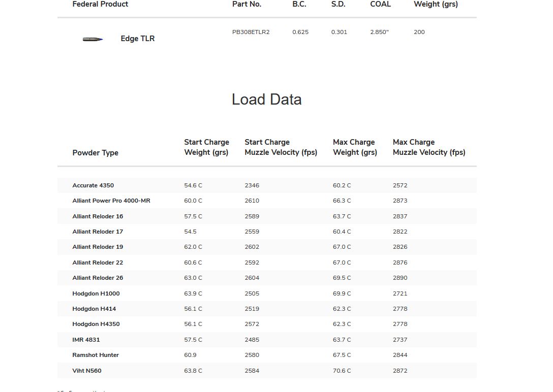Click Reloder 17 max velocity 2822

click(x=400, y=232)
